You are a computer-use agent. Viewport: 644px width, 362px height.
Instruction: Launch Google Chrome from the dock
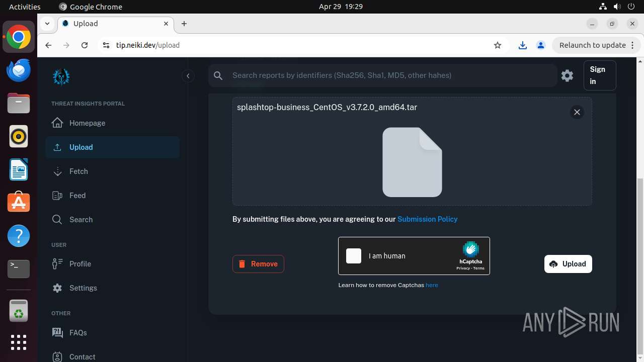[19, 37]
